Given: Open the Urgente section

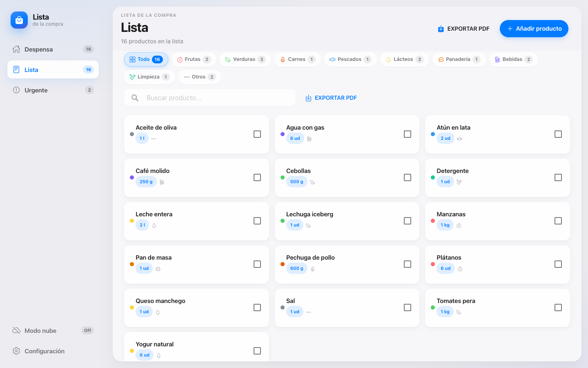Looking at the screenshot, I should (x=53, y=90).
